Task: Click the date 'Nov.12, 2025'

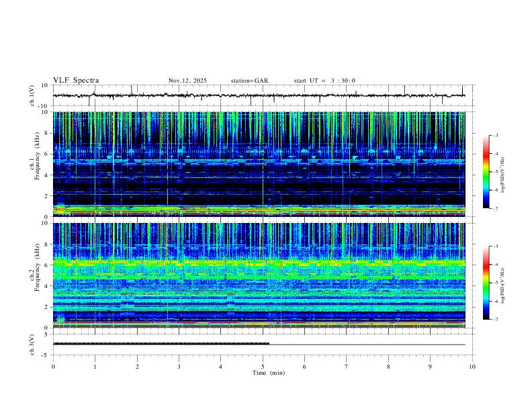Action: pyautogui.click(x=187, y=81)
